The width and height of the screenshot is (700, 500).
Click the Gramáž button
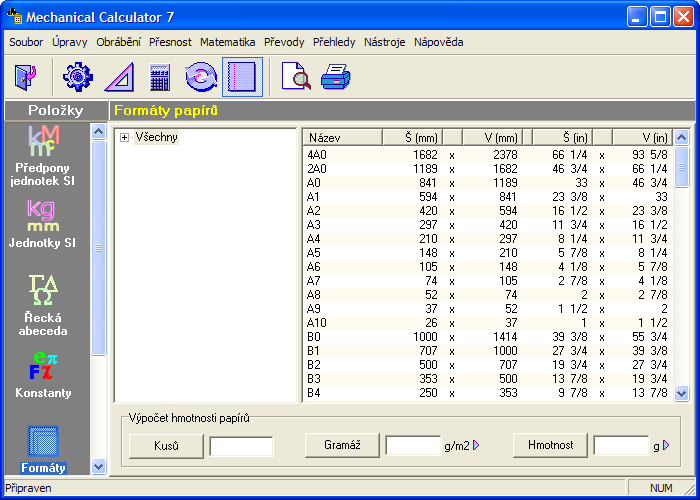click(x=342, y=445)
